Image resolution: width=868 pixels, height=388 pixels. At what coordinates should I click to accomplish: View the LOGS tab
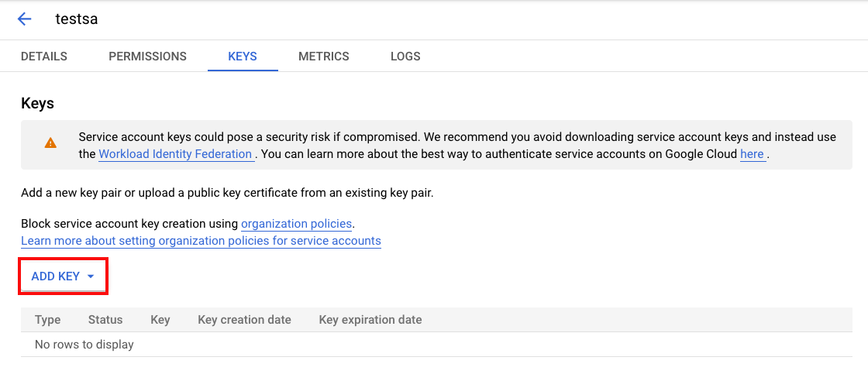pyautogui.click(x=405, y=57)
